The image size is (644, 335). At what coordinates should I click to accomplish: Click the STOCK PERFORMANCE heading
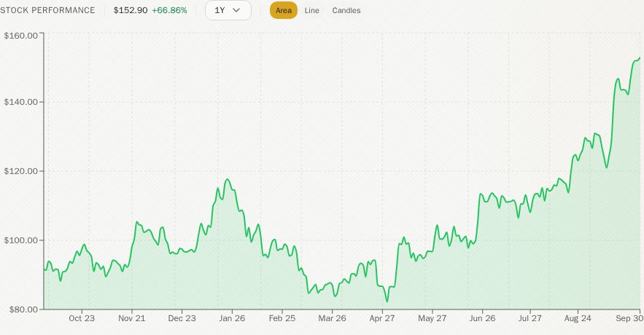coord(47,10)
